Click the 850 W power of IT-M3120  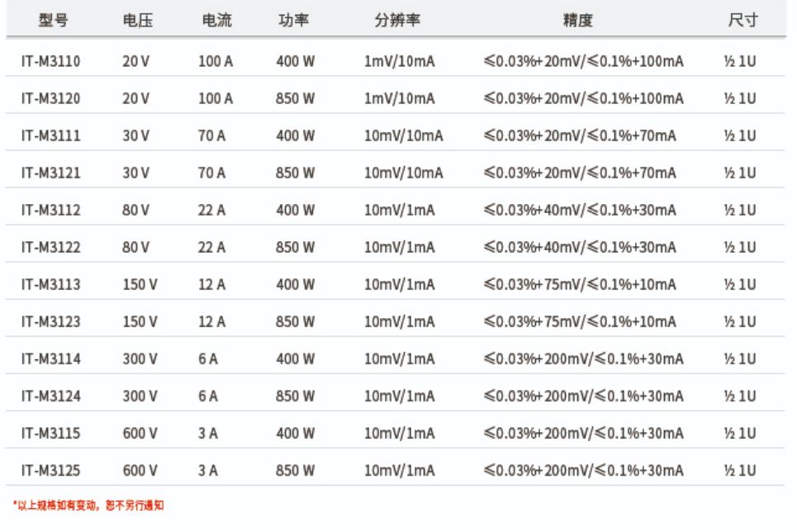click(x=296, y=98)
